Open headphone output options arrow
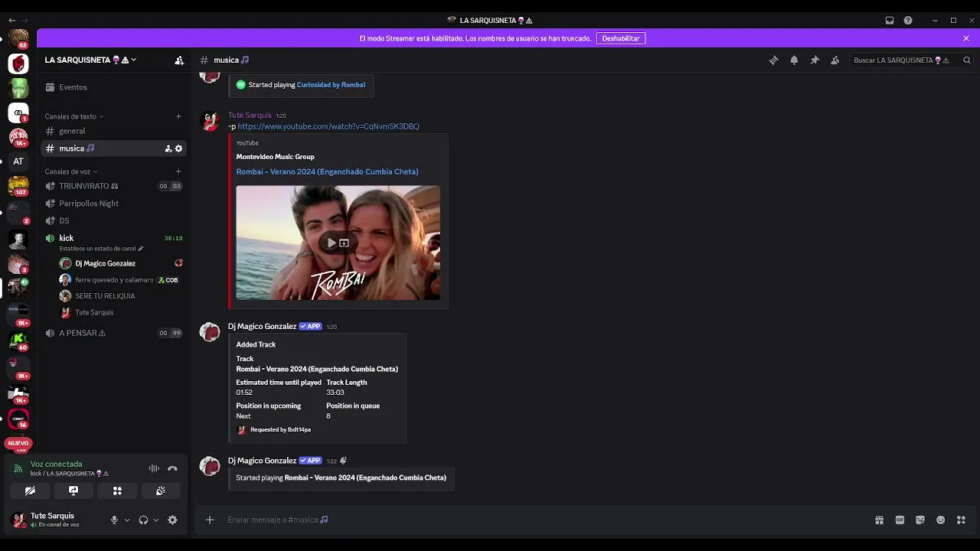This screenshot has width=980, height=551. 156,520
